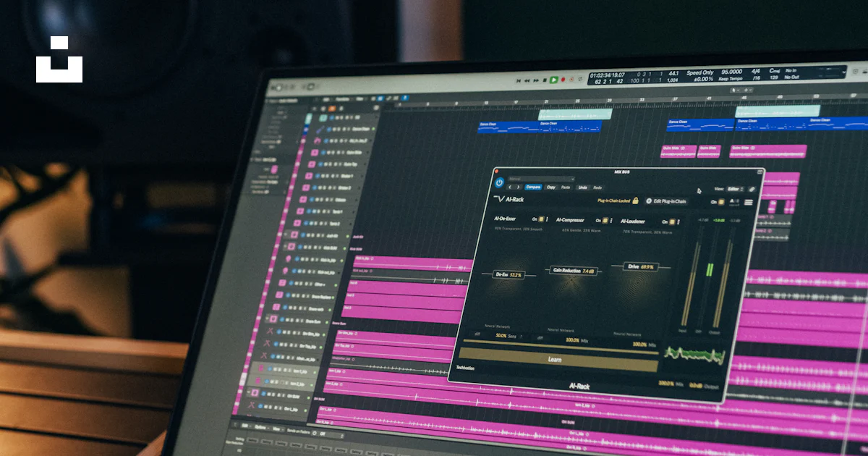Toggle the AI-Rack master On switch
868x456 pixels.
pyautogui.click(x=720, y=202)
